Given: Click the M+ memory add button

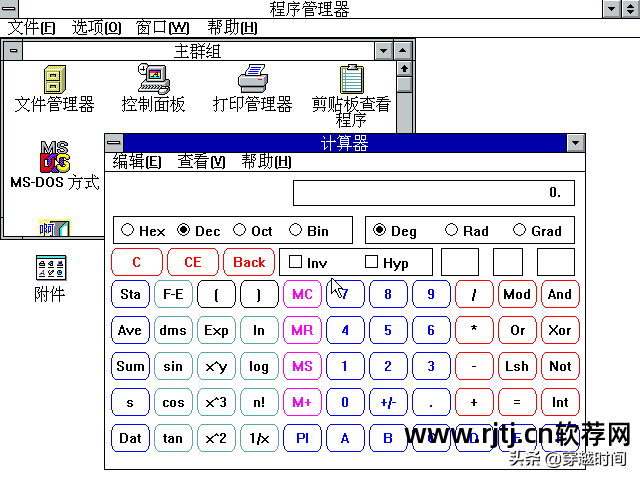Looking at the screenshot, I should 302,402.
